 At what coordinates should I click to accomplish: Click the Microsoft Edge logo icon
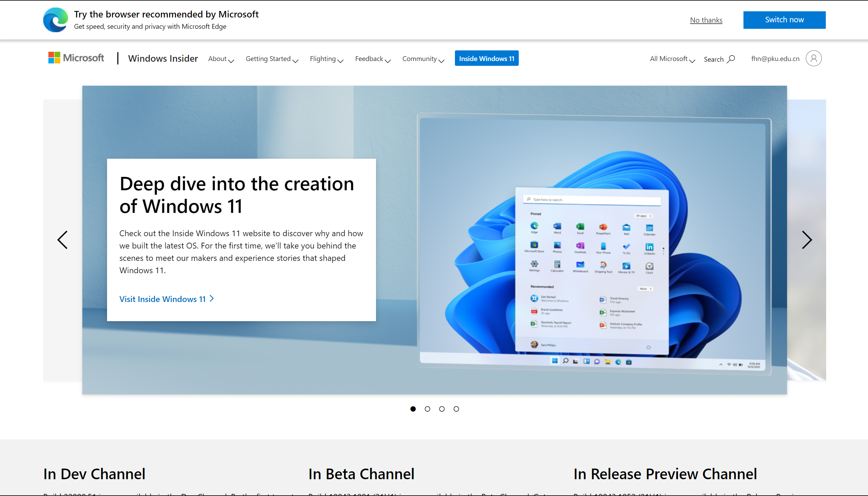pyautogui.click(x=55, y=20)
